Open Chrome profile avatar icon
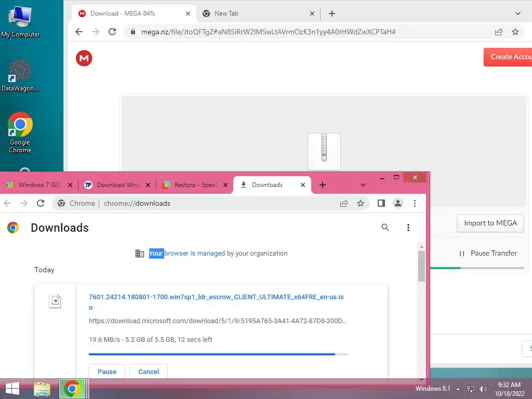This screenshot has height=399, width=532. pyautogui.click(x=398, y=203)
